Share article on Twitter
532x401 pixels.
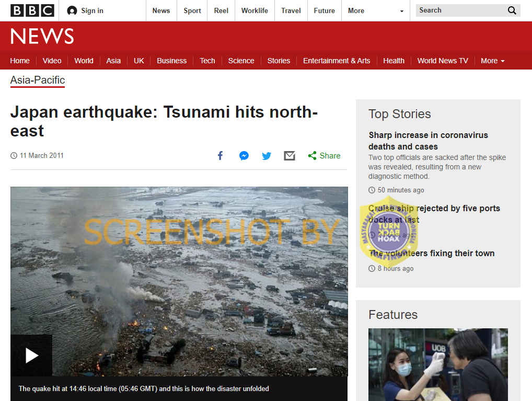tap(267, 156)
